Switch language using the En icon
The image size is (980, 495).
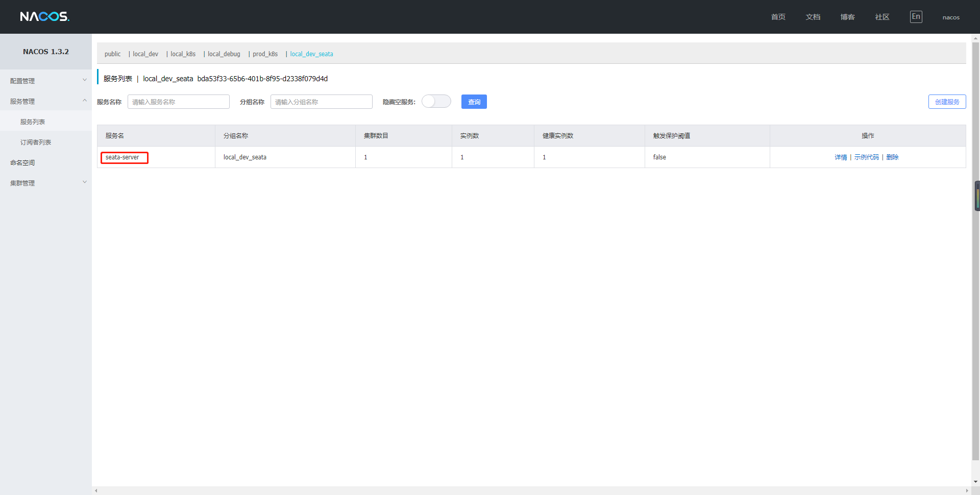coord(916,17)
